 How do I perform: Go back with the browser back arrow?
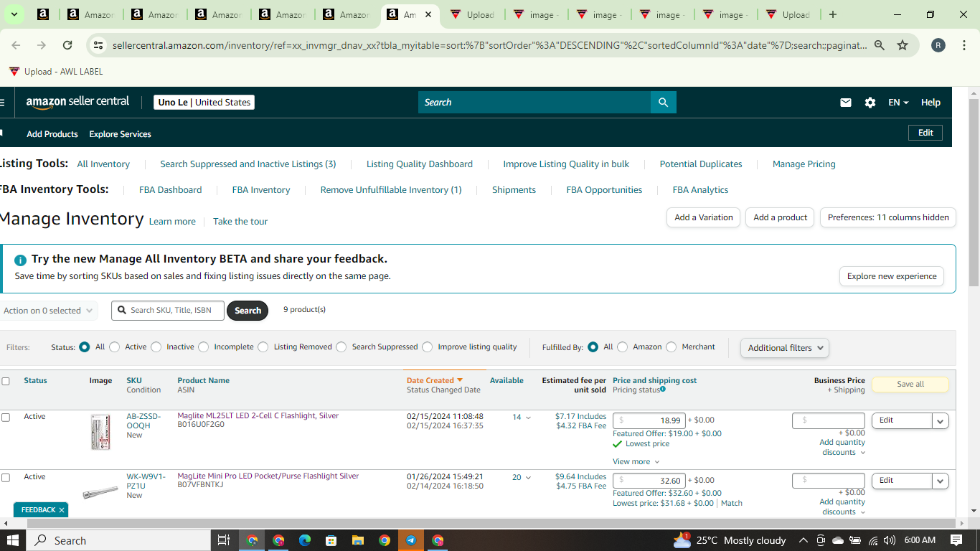16,45
